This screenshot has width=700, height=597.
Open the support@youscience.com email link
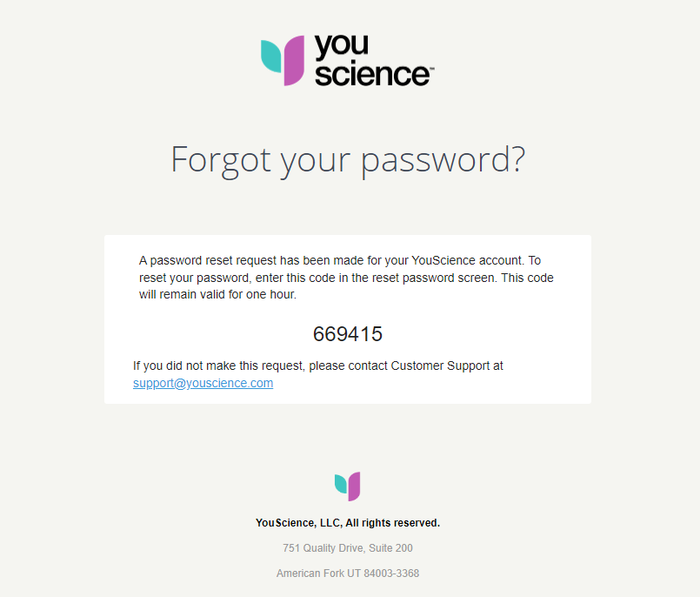pos(203,383)
